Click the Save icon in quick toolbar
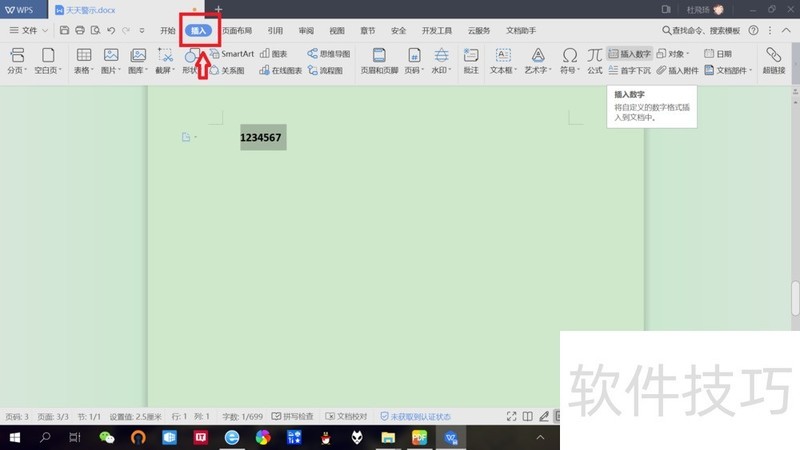Viewport: 800px width, 450px height. 64,31
